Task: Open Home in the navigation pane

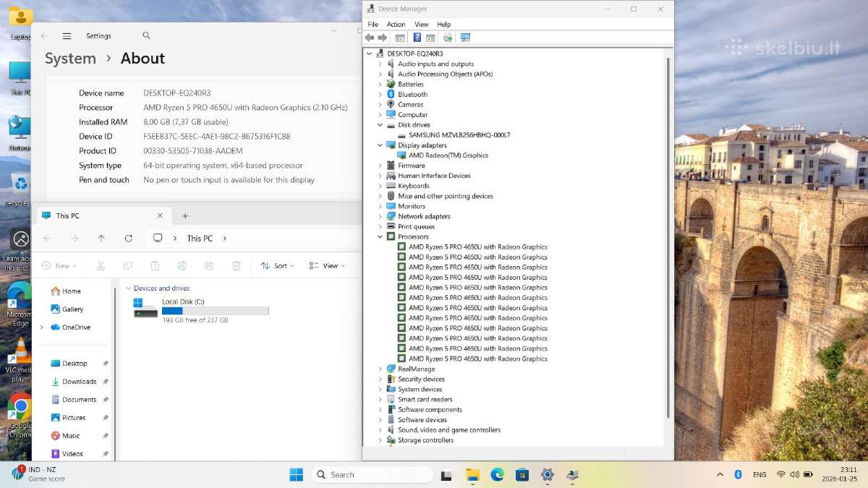Action: (x=66, y=291)
